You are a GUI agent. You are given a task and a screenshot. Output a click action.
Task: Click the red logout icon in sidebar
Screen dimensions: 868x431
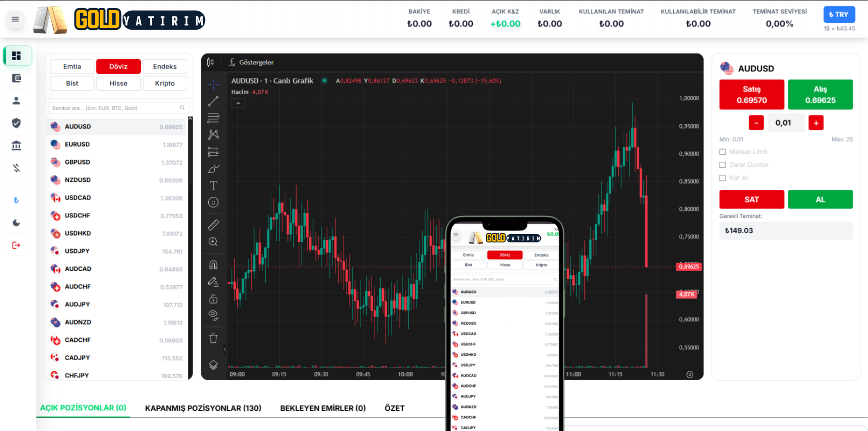pos(16,245)
